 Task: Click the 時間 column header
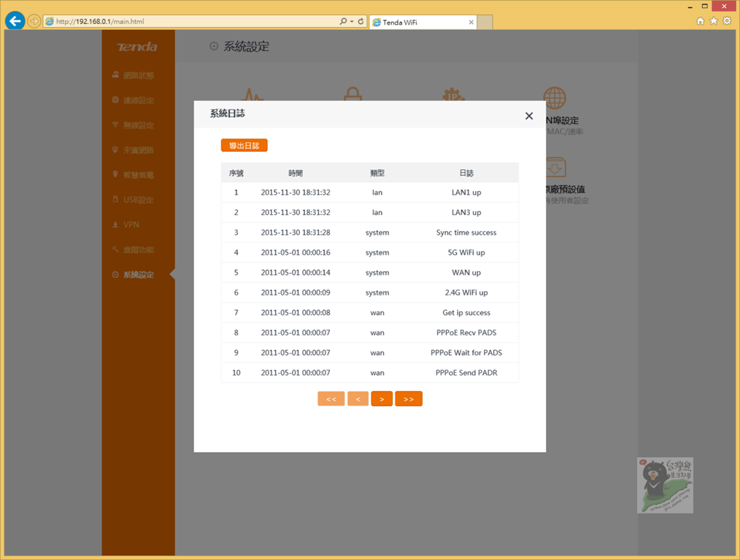coord(296,173)
